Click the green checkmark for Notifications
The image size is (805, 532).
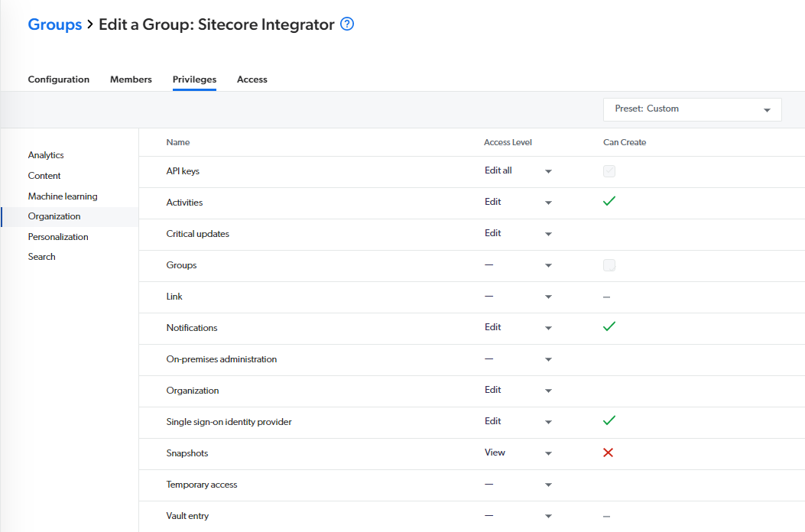tap(609, 326)
